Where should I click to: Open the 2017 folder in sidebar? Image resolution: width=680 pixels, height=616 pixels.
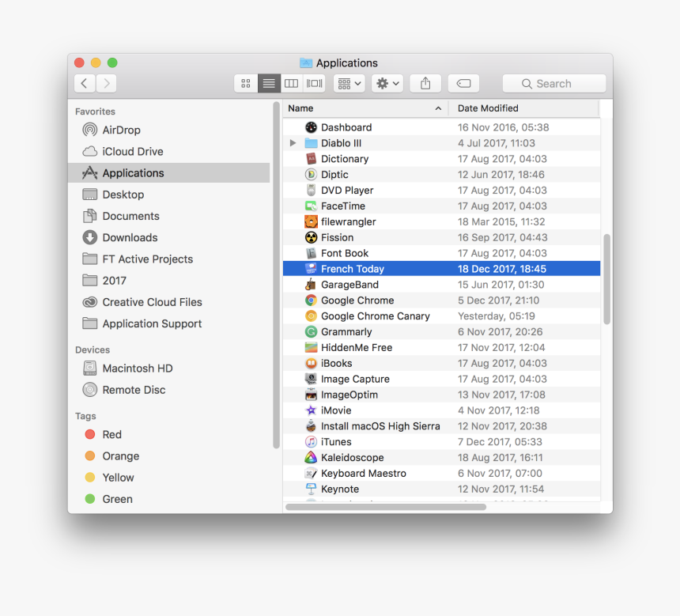coord(168,280)
